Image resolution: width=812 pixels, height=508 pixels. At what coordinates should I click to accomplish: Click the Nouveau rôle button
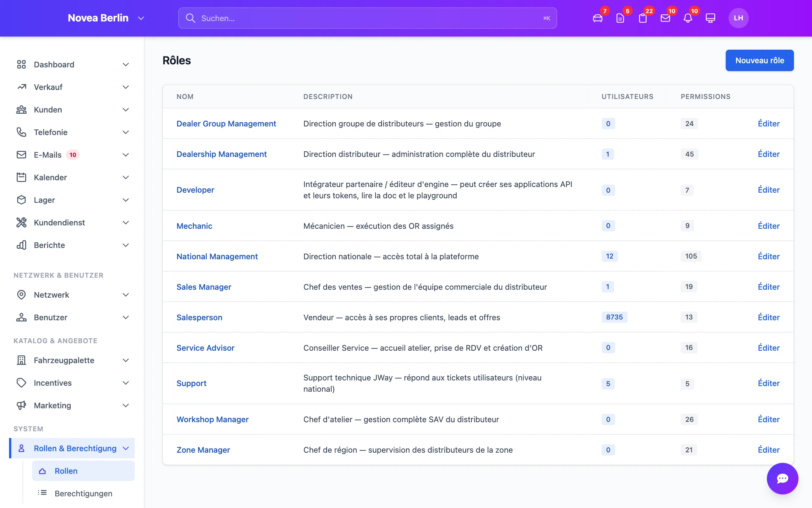759,60
